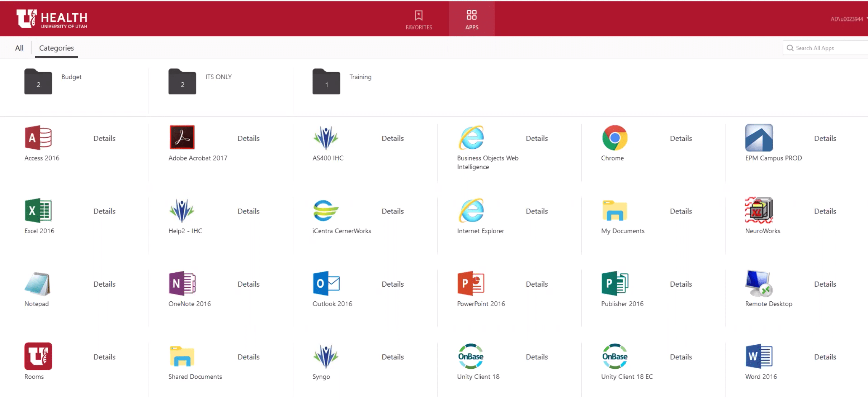The width and height of the screenshot is (868, 402).
Task: Launch the NeuroWorks icon
Action: coord(759,210)
